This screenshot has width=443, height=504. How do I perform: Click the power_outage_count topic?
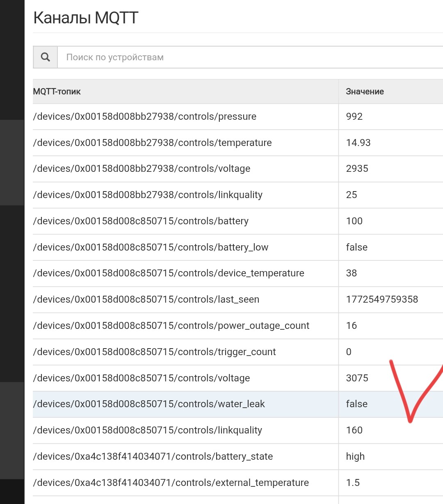coord(171,326)
